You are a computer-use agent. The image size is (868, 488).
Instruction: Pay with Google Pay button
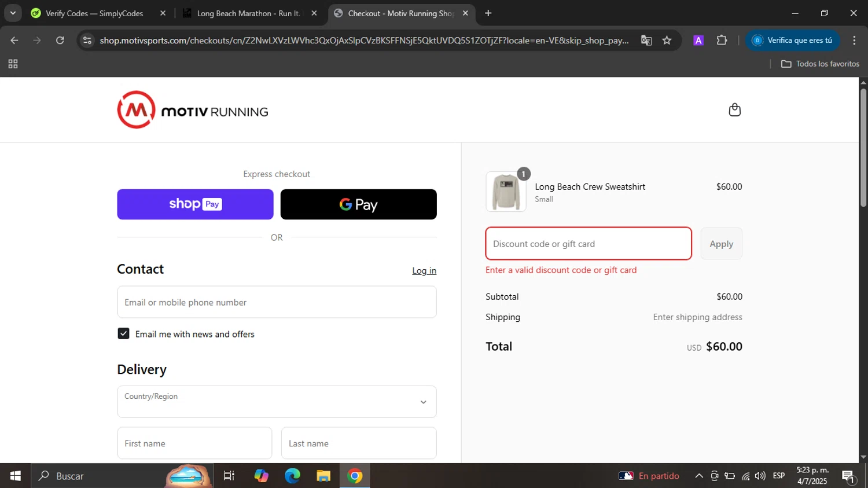[358, 204]
